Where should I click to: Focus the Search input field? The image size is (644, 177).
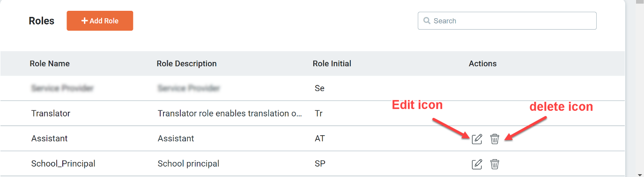[x=507, y=21]
